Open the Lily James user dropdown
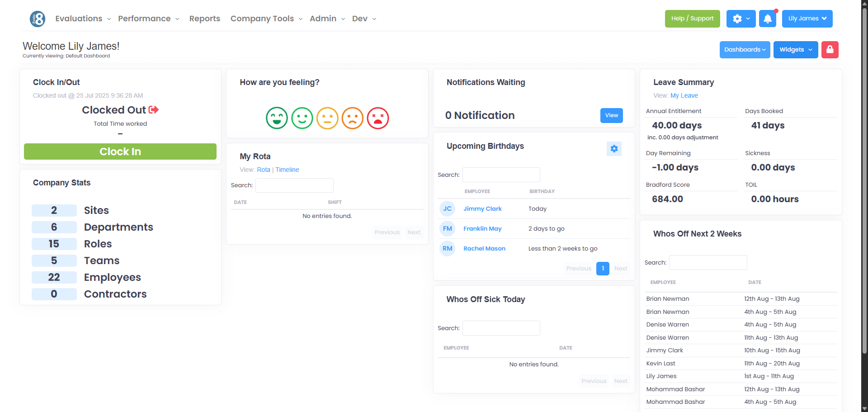The height and width of the screenshot is (412, 868). [x=807, y=19]
